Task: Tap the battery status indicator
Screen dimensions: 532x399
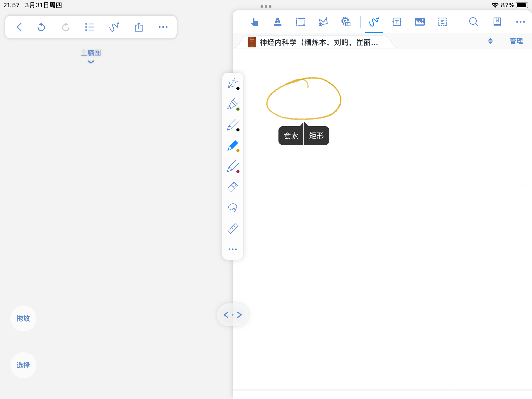Action: (522, 5)
